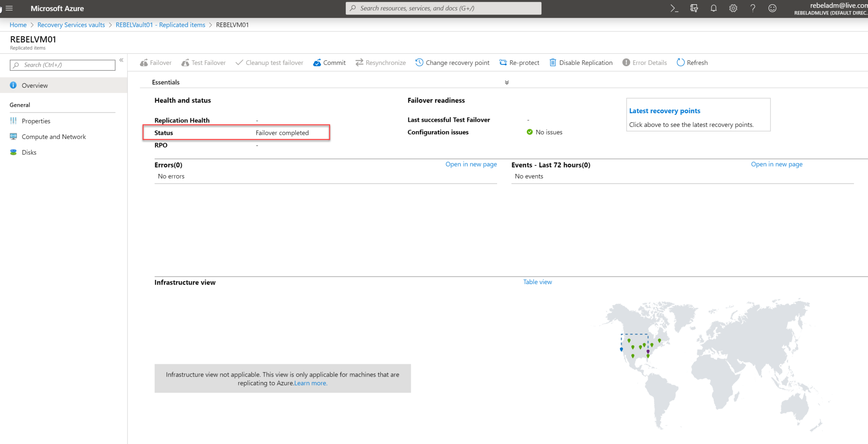This screenshot has height=444, width=868.
Task: Send feedback with the smiley icon
Action: pyautogui.click(x=772, y=8)
